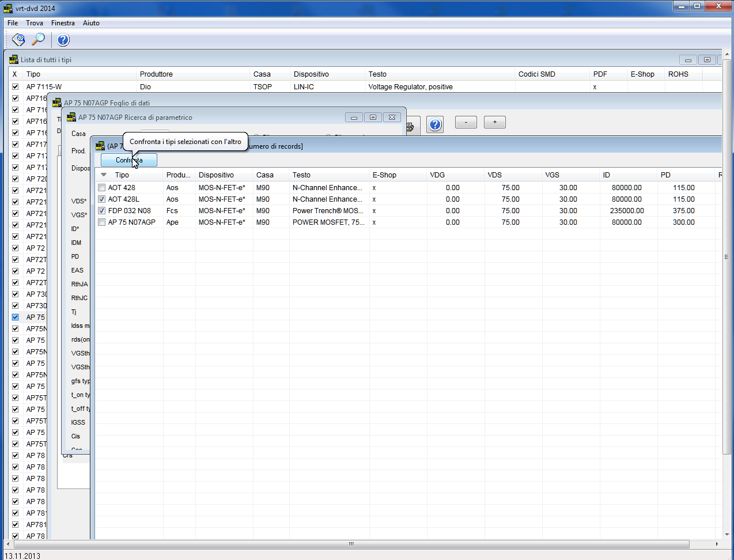Open the Finestra menu
This screenshot has width=734, height=560.
pos(63,23)
